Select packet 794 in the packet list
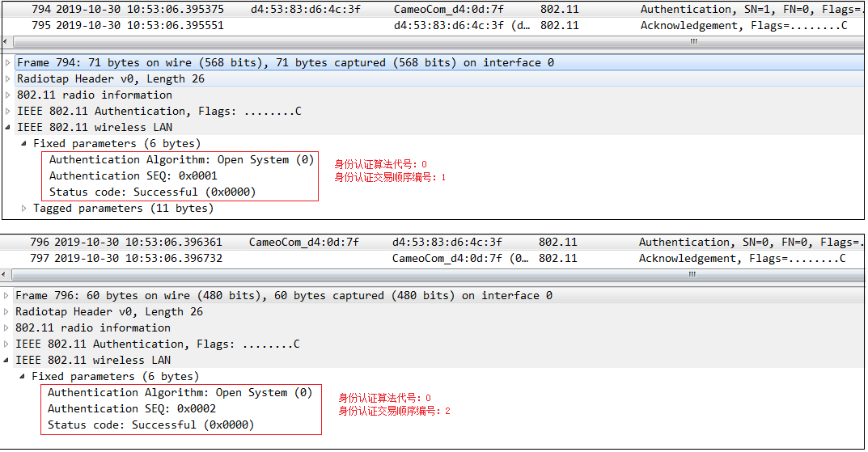 433,10
